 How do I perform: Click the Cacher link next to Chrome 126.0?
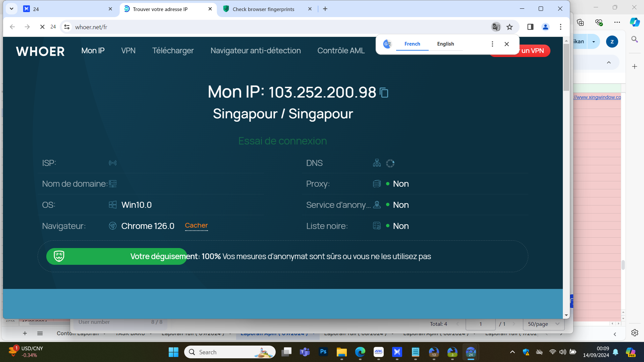pos(196,226)
